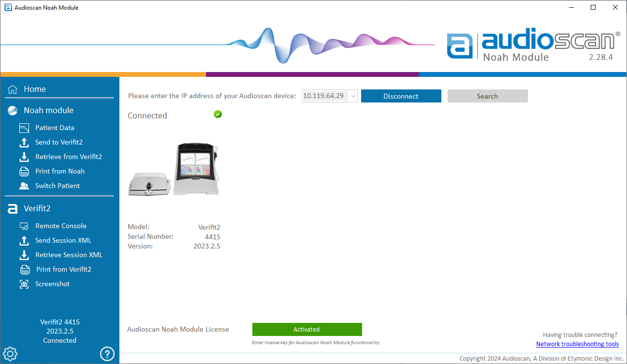Open Send Session XML
Viewport: 627px width, 364px height.
[63, 240]
